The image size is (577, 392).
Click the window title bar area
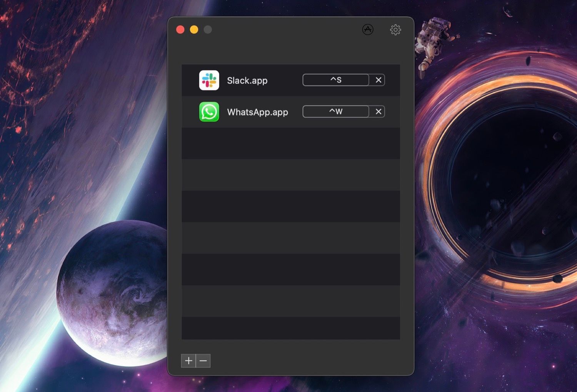(x=288, y=30)
